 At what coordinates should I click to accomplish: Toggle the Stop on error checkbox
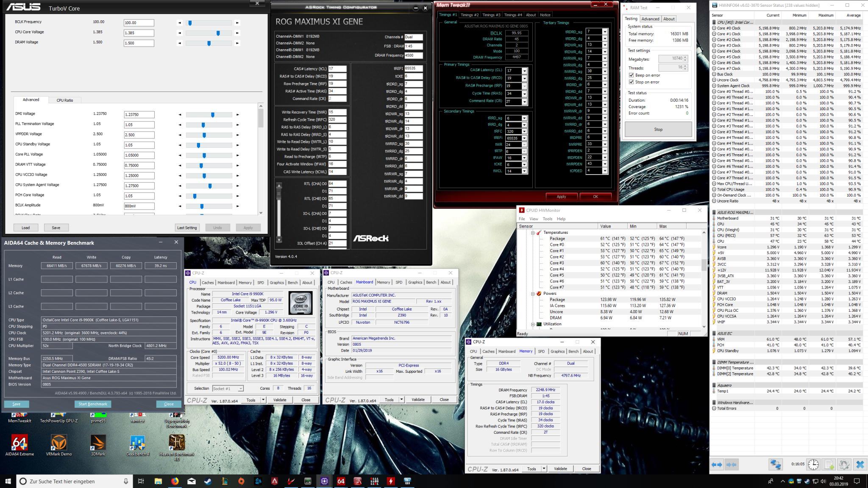pyautogui.click(x=632, y=82)
